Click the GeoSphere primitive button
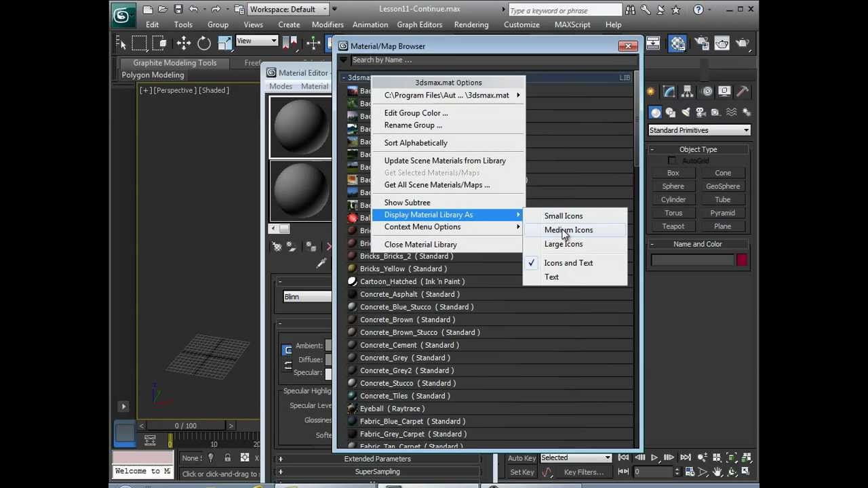868x488 pixels. (x=723, y=186)
